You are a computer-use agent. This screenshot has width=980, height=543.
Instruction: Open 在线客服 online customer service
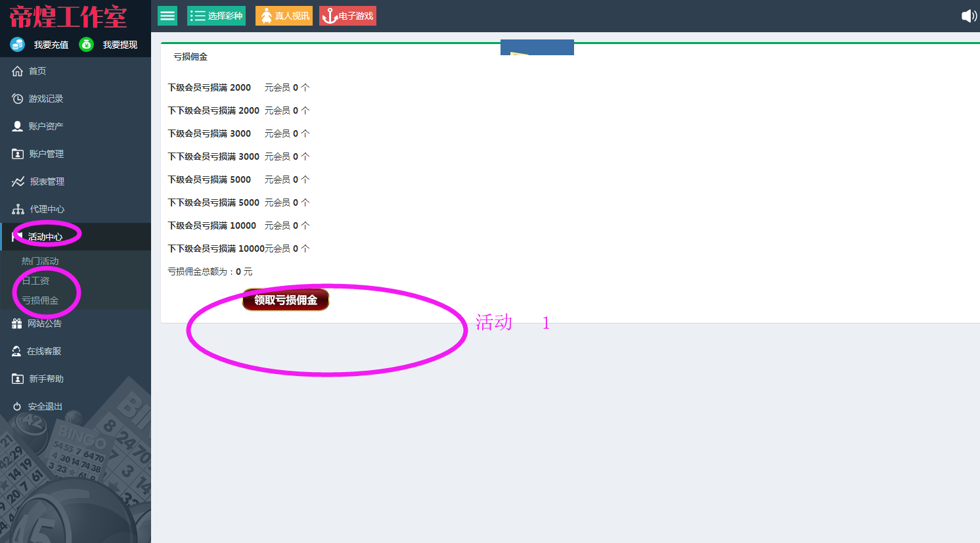tap(44, 351)
